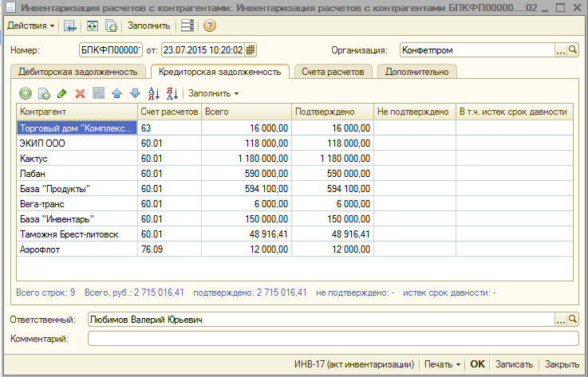Click the Ответственный magnifier open icon
The width and height of the screenshot is (588, 377).
573,320
